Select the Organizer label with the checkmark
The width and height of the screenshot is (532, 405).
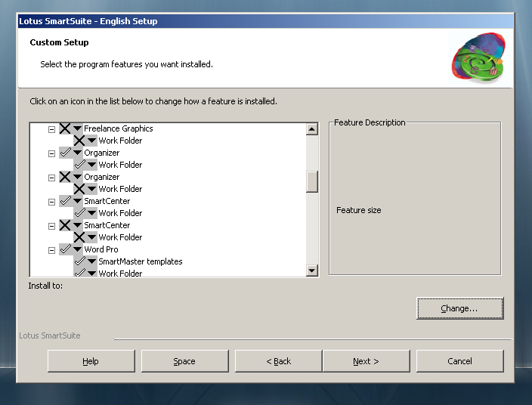102,153
